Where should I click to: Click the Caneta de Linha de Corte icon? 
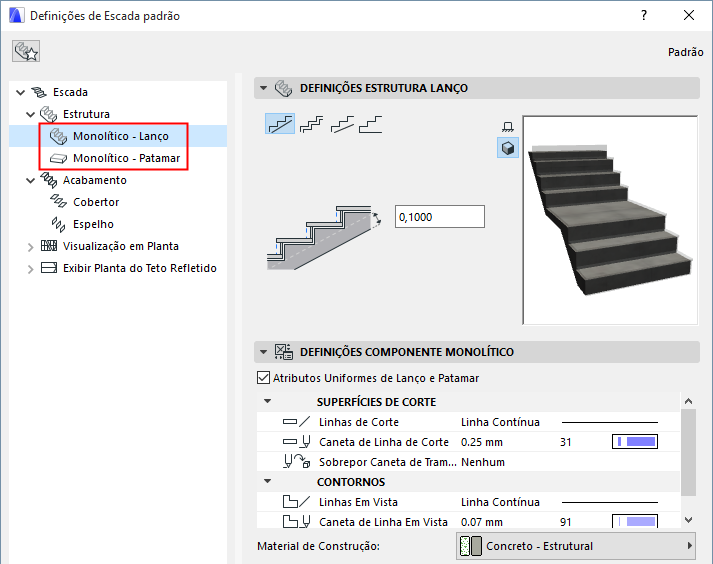[x=296, y=442]
